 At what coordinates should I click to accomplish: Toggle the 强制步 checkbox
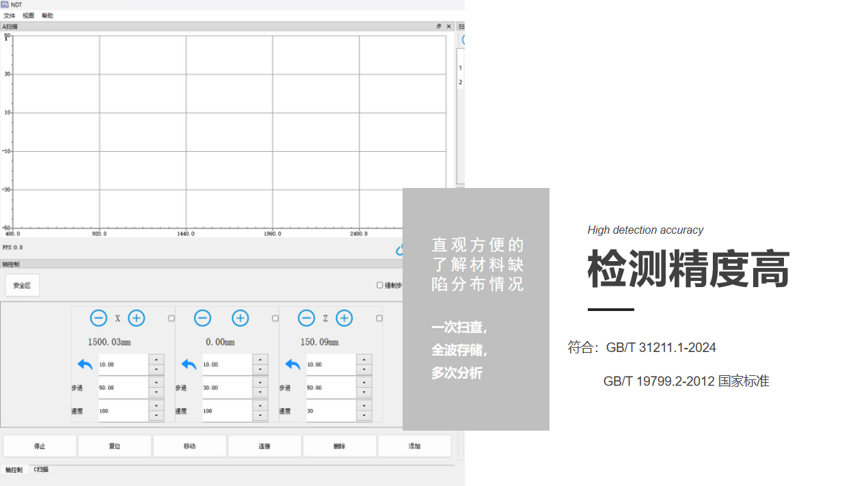(x=380, y=285)
